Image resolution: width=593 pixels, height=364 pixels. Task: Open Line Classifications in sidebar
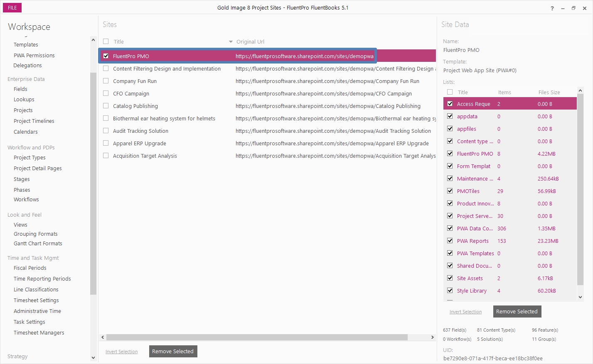36,290
